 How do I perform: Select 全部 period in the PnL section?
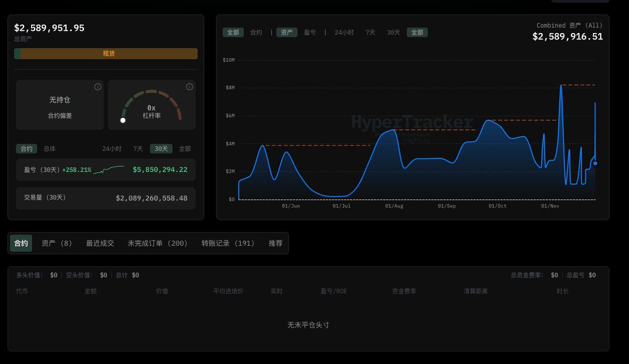coord(185,148)
